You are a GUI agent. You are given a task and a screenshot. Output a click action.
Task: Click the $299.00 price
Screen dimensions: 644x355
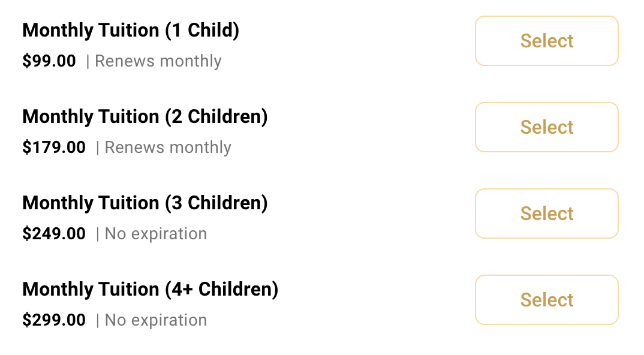54,320
